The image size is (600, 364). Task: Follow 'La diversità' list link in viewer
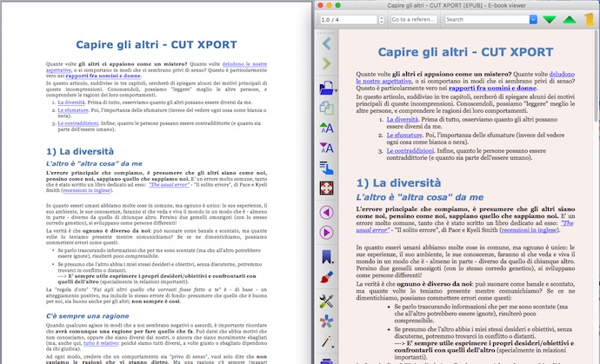[x=402, y=120]
